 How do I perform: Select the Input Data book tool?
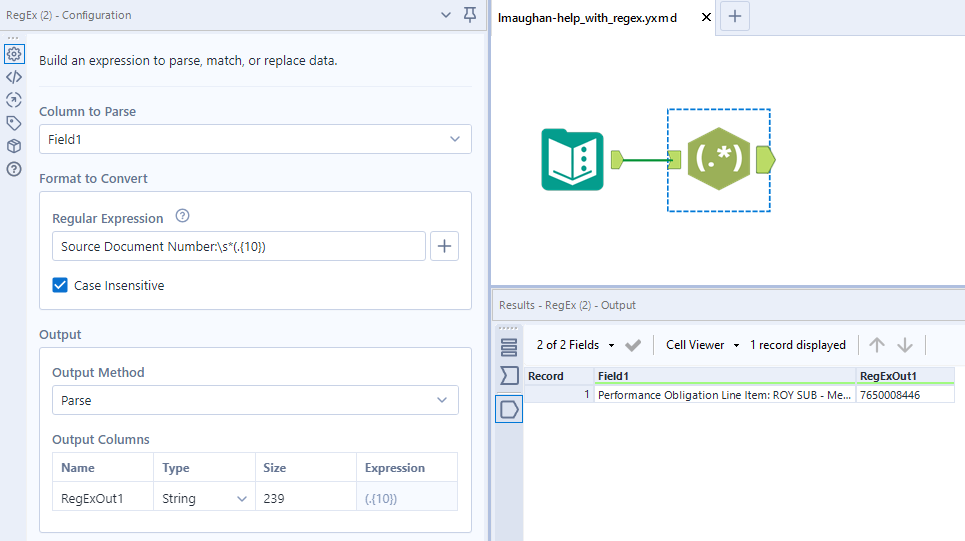pyautogui.click(x=570, y=160)
